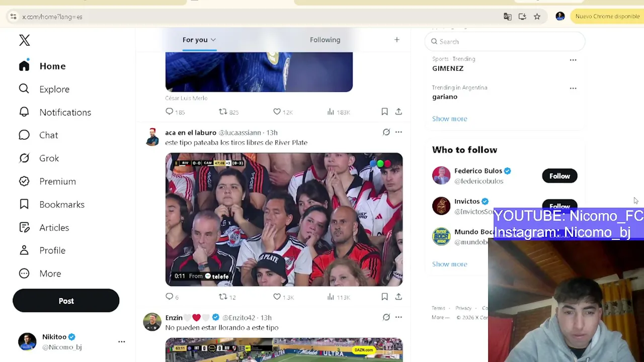Share the César Luis Merlo post
The height and width of the screenshot is (362, 644).
pyautogui.click(x=398, y=112)
